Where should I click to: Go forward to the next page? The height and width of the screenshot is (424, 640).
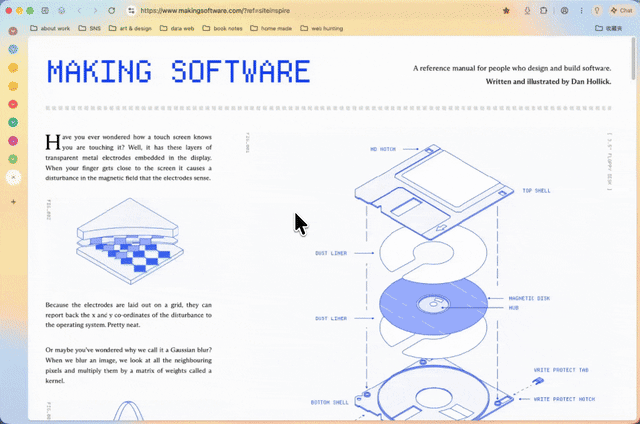[x=96, y=11]
